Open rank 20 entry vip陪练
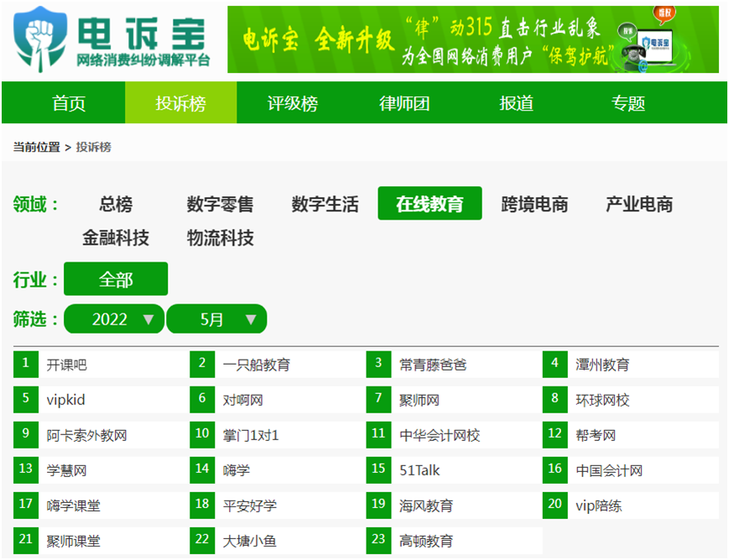This screenshot has height=560, width=729. point(631,506)
